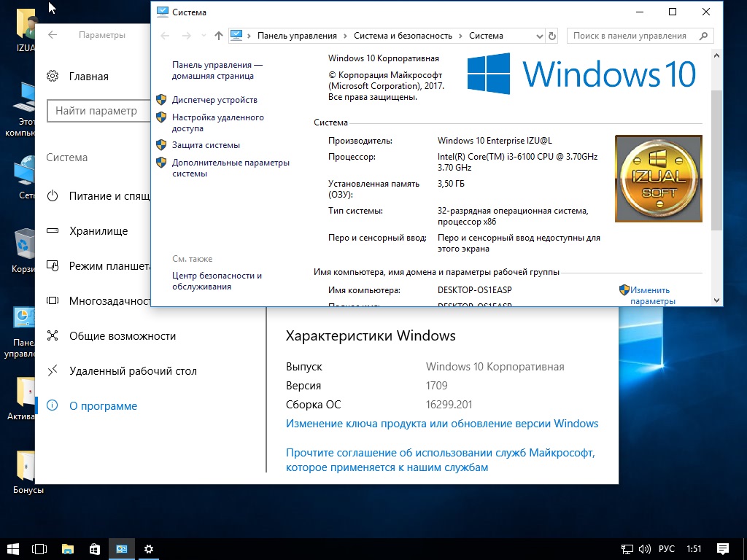Click the back arrow in System window

pos(165,36)
